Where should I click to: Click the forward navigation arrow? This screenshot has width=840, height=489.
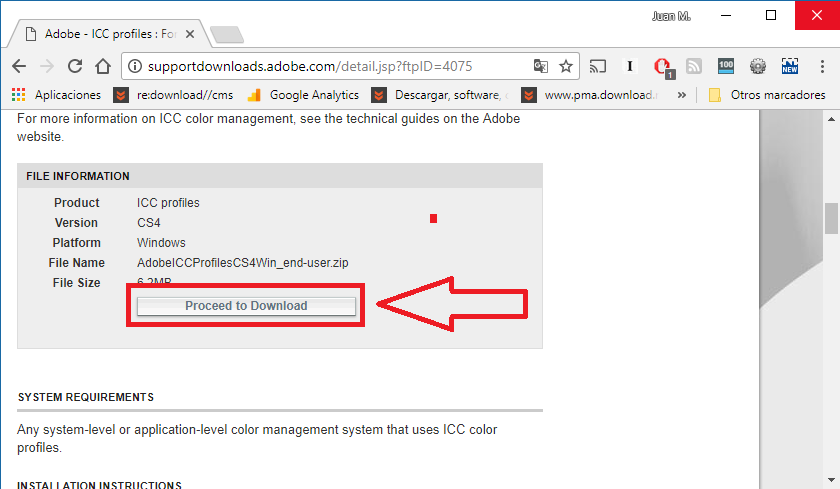(47, 66)
